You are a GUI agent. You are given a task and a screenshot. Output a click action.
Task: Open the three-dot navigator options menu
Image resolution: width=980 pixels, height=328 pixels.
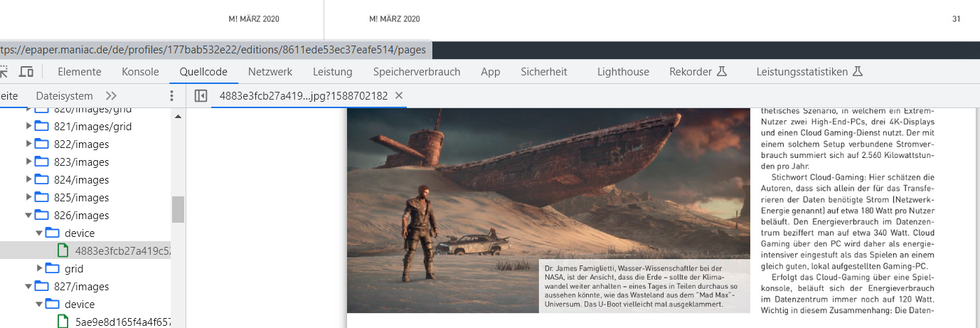tap(171, 95)
